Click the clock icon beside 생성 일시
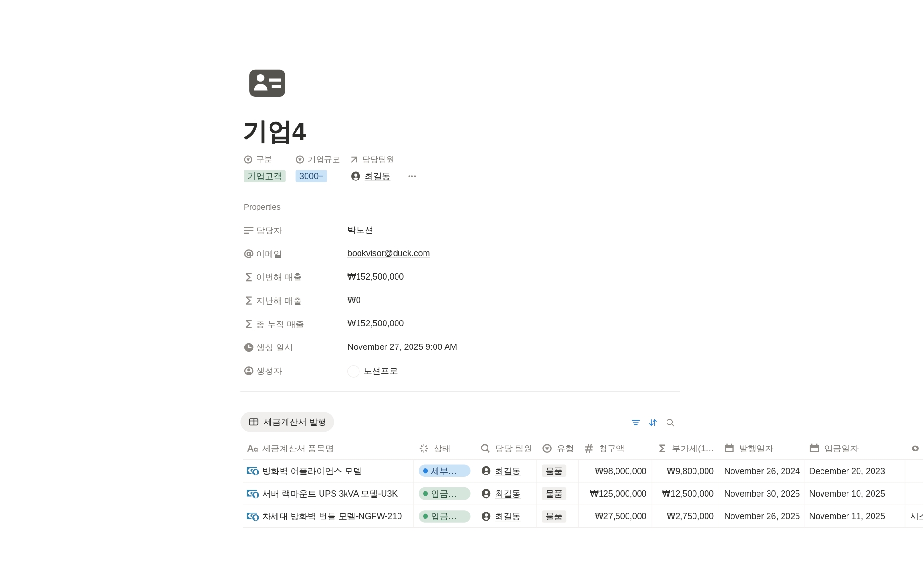924x577 pixels. (248, 347)
